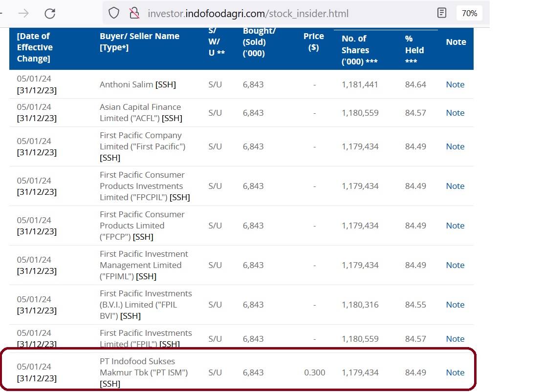Click the insecure connection padlock icon
Screen dimensions: 544x392
(134, 14)
